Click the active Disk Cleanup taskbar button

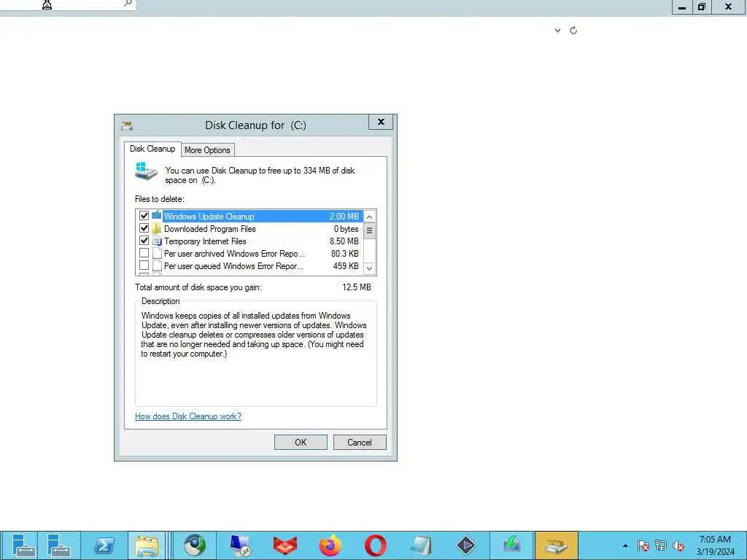pyautogui.click(x=557, y=545)
